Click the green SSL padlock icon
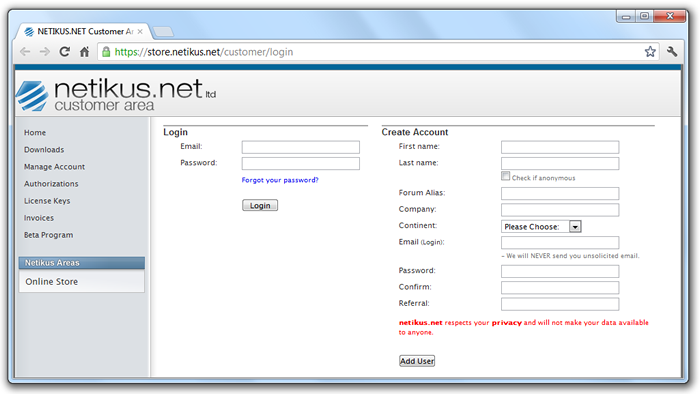Image resolution: width=700 pixels, height=394 pixels. point(106,52)
